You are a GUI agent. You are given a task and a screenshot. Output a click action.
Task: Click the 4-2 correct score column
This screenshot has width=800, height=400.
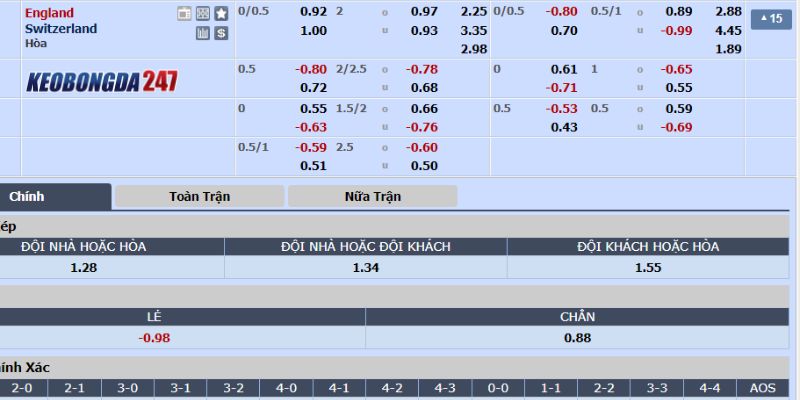[392, 388]
